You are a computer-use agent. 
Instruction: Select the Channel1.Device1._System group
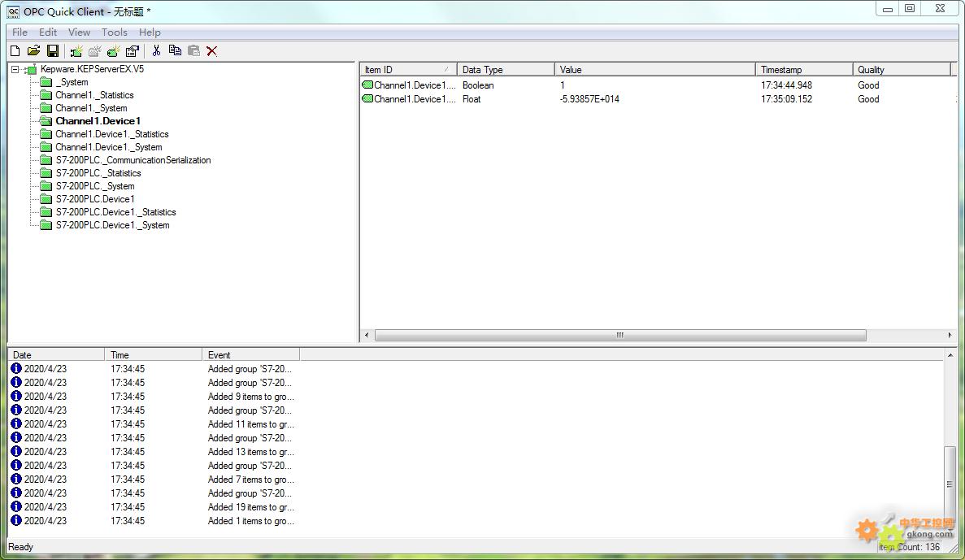[109, 147]
